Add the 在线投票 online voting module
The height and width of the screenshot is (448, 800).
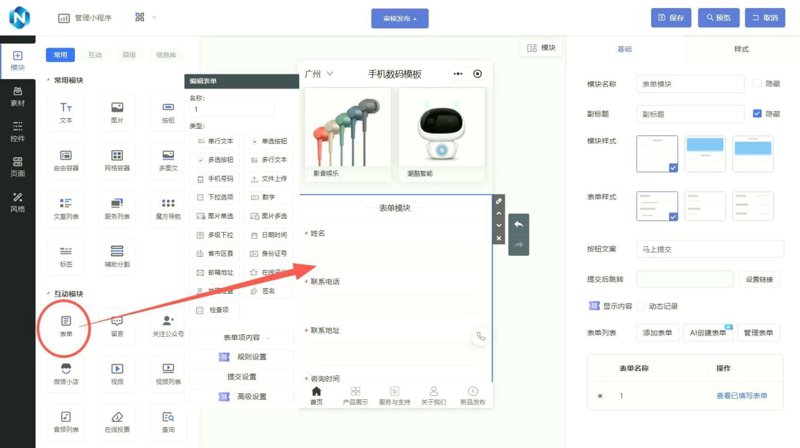117,422
